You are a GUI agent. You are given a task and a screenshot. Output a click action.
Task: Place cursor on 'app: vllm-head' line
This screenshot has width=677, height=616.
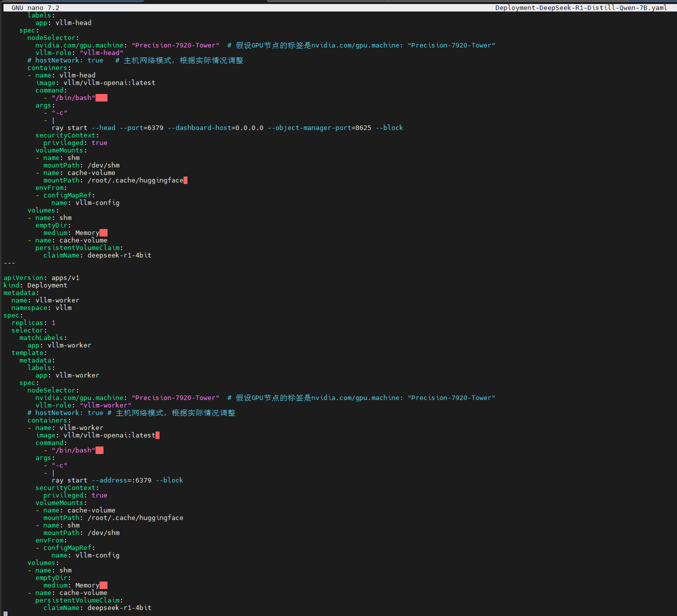[x=63, y=22]
